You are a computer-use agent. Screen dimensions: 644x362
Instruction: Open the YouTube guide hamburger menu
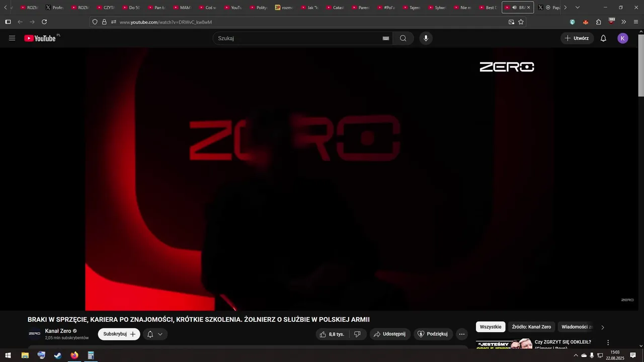point(12,38)
